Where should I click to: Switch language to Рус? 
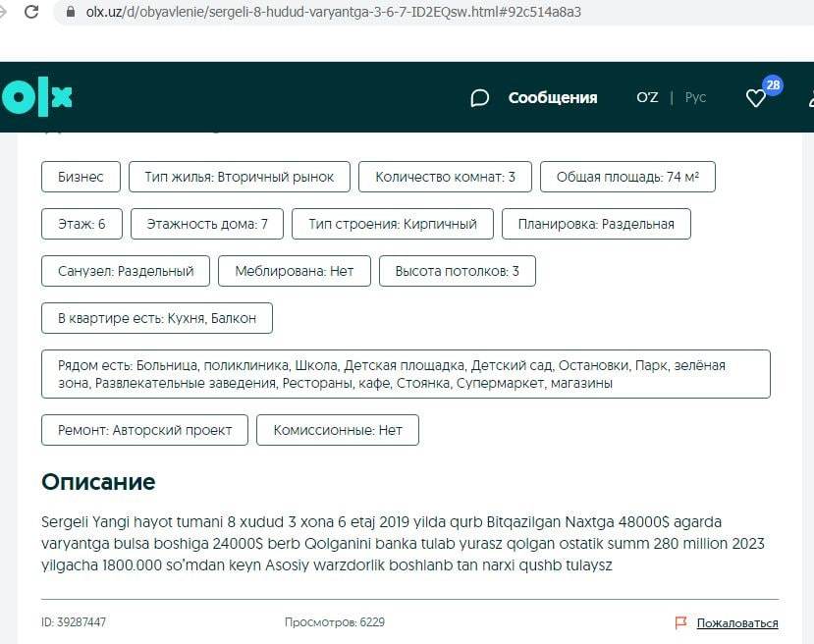coord(695,97)
